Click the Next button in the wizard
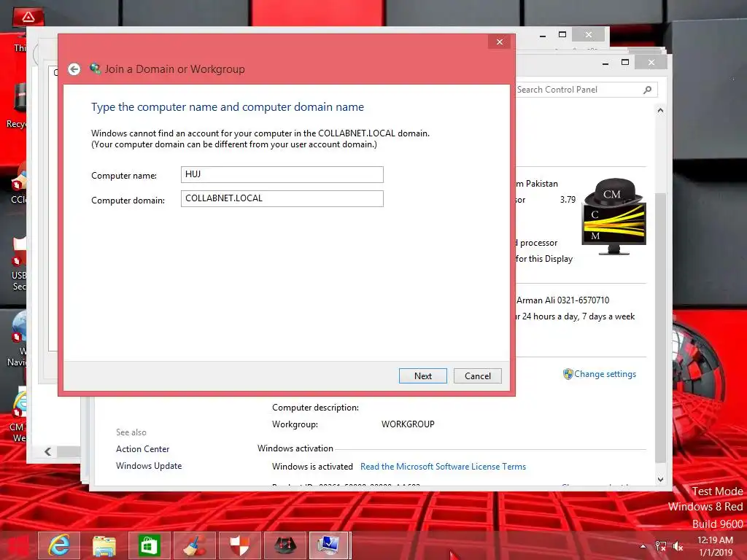The height and width of the screenshot is (560, 747). (x=422, y=376)
